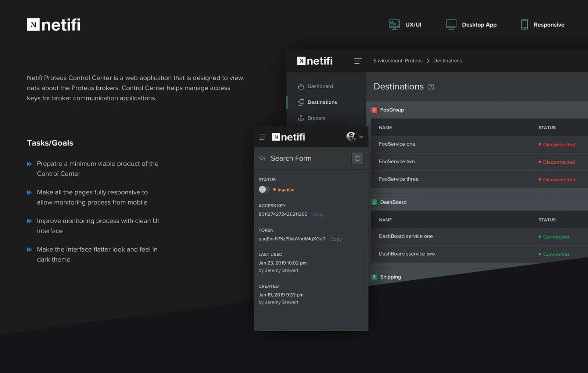Image resolution: width=588 pixels, height=373 pixels.
Task: Copy the token value
Action: 336,239
